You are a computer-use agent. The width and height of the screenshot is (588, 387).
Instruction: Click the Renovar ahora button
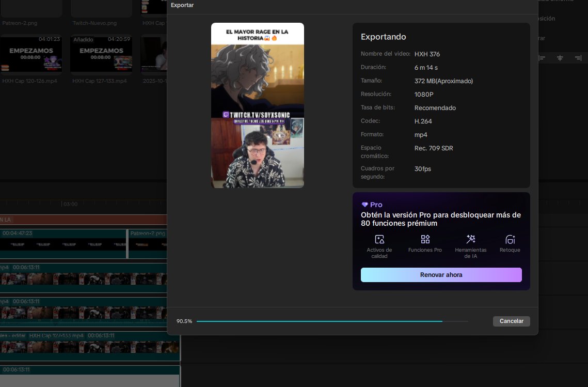[441, 275]
